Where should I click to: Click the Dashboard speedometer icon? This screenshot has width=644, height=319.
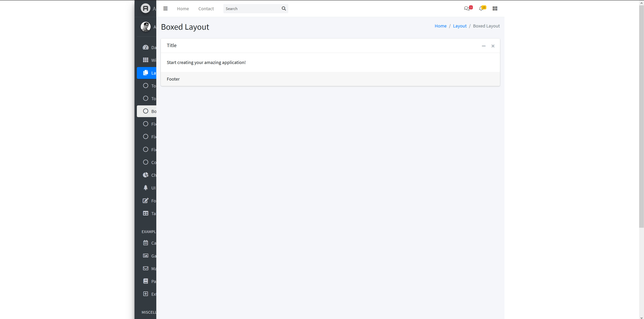pyautogui.click(x=146, y=47)
